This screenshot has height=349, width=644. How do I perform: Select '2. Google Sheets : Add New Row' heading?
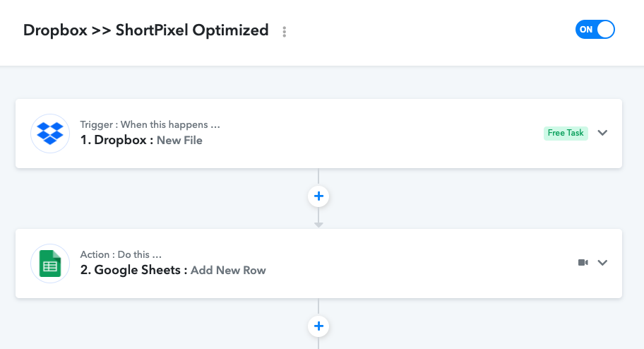(x=173, y=270)
